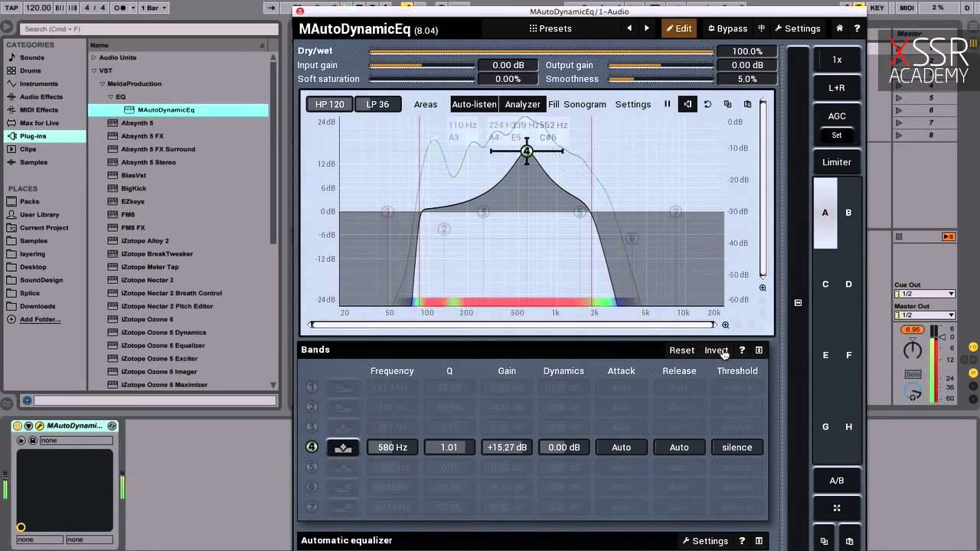Click the highlighted speaker icon beside analyzer pause
The height and width of the screenshot is (551, 980).
(x=688, y=104)
